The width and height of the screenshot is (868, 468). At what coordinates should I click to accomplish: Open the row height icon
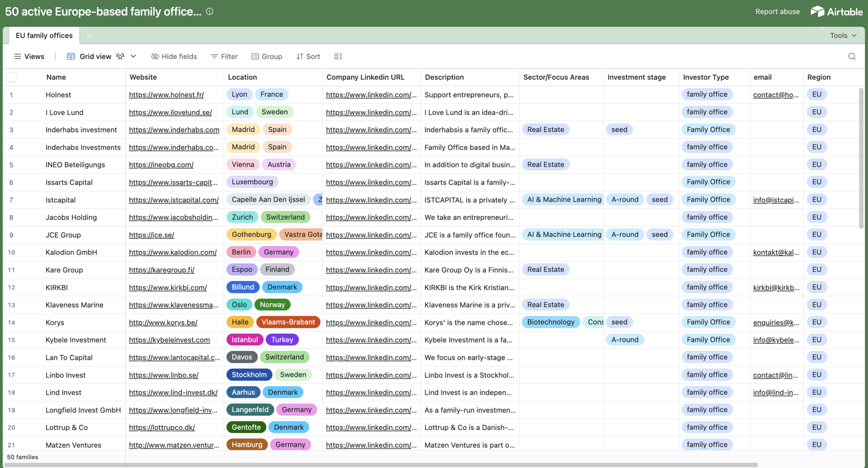pos(338,57)
